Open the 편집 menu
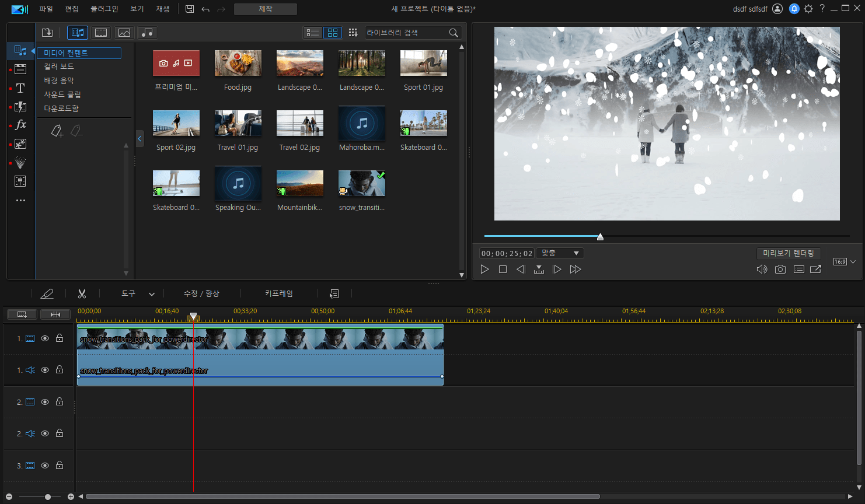 coord(72,9)
